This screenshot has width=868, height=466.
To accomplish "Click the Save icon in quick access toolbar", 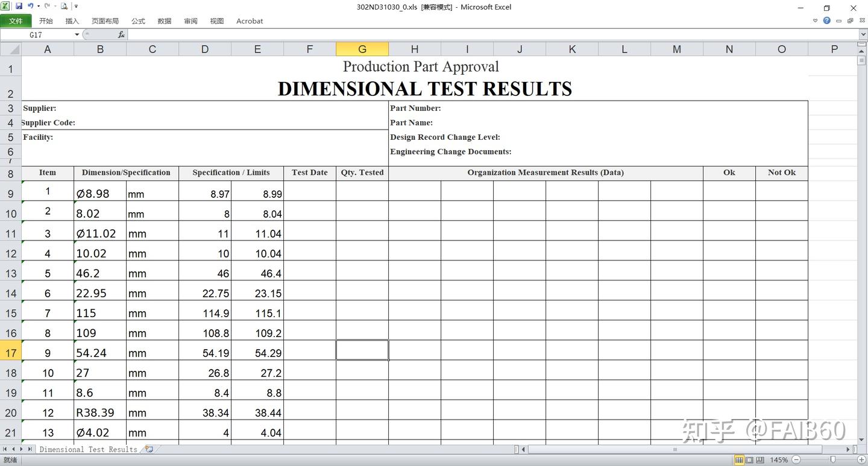I will (x=19, y=6).
